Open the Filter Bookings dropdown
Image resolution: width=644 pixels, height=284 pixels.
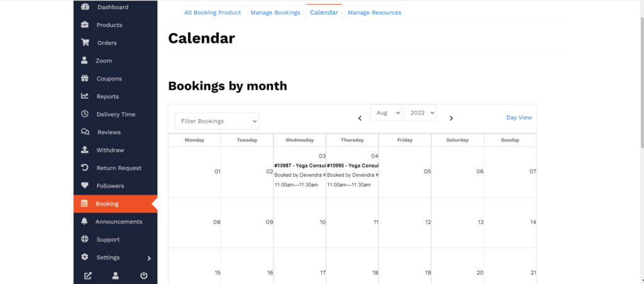pyautogui.click(x=217, y=122)
